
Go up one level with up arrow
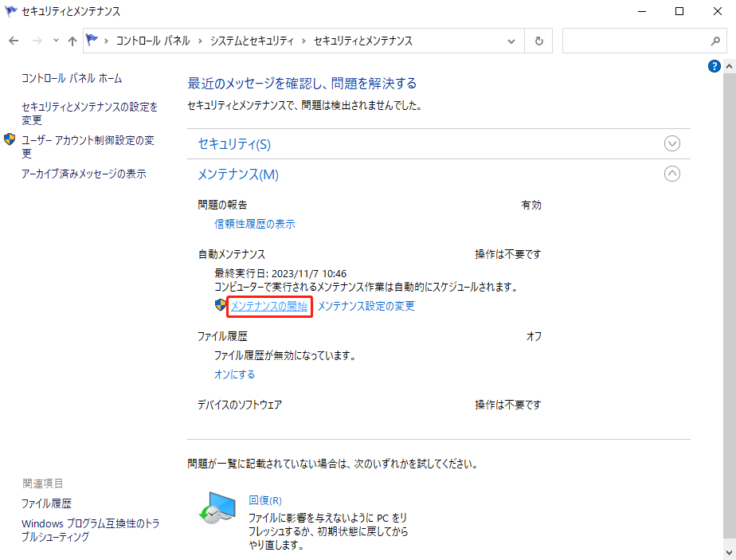(x=72, y=41)
